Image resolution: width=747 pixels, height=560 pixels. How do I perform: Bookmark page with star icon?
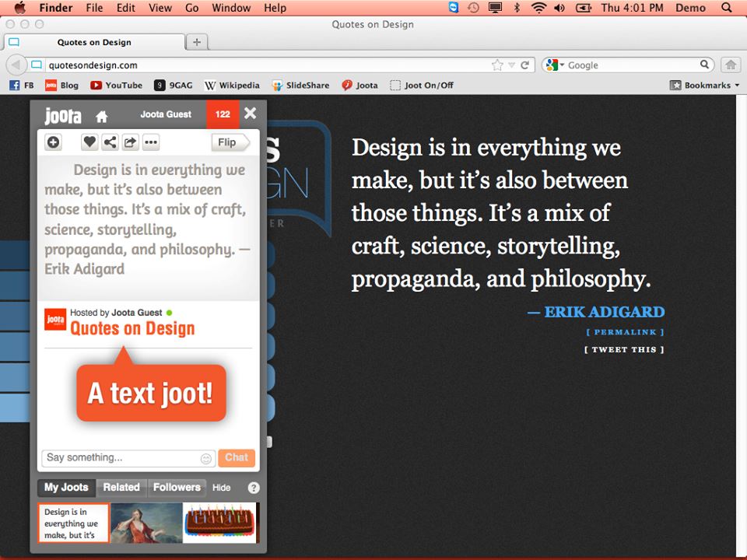497,65
